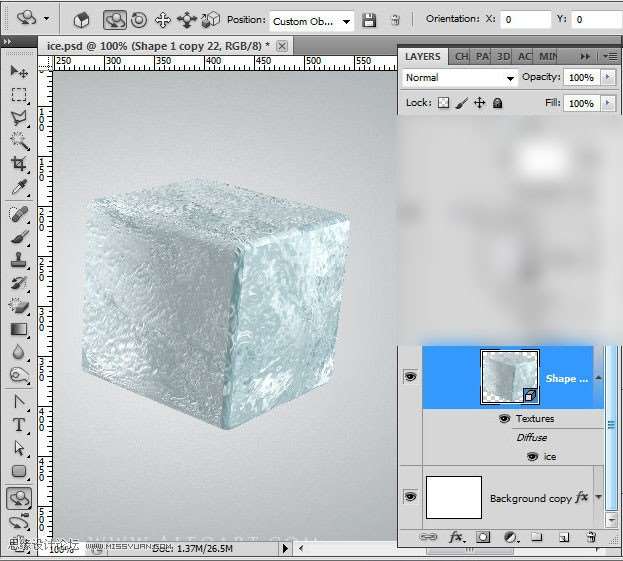The width and height of the screenshot is (623, 561).
Task: Create a new group button
Action: click(536, 537)
